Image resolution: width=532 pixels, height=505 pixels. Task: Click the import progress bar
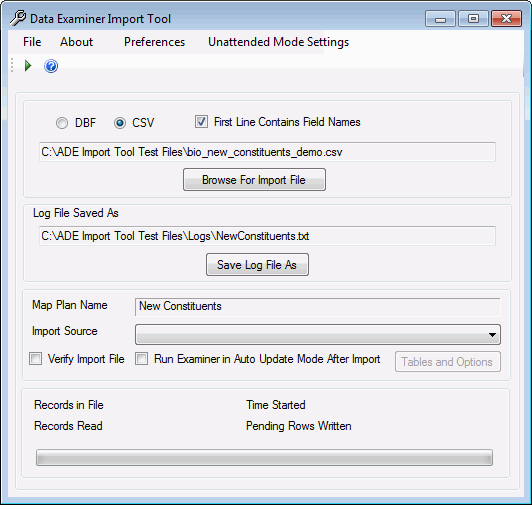[x=264, y=457]
